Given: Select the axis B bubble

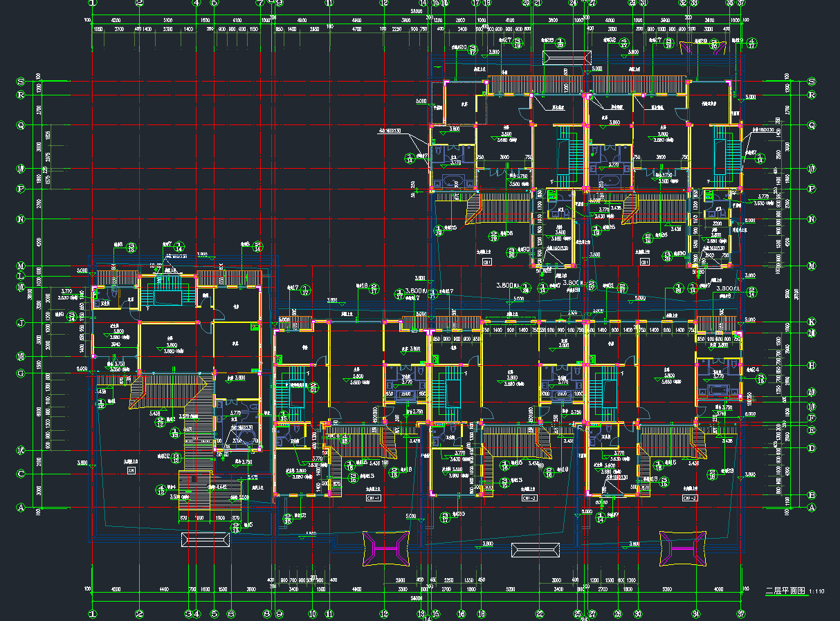Looking at the screenshot, I should click(x=812, y=495).
